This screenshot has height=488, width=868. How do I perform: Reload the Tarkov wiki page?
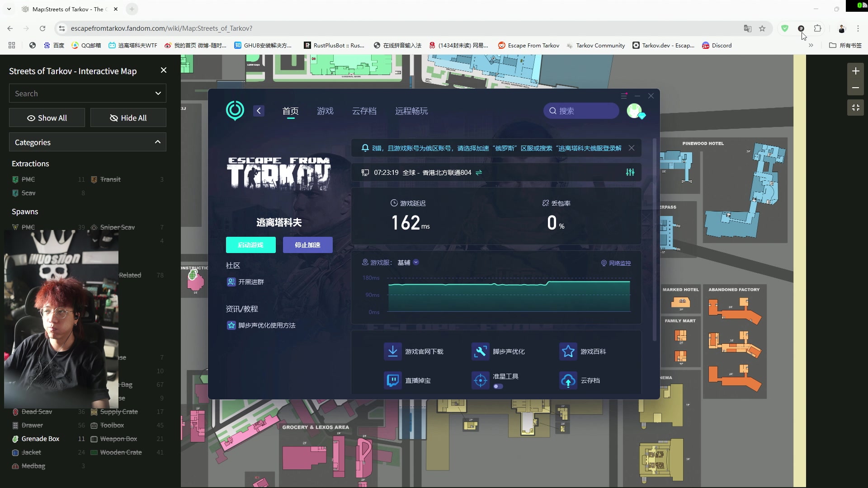(x=42, y=28)
